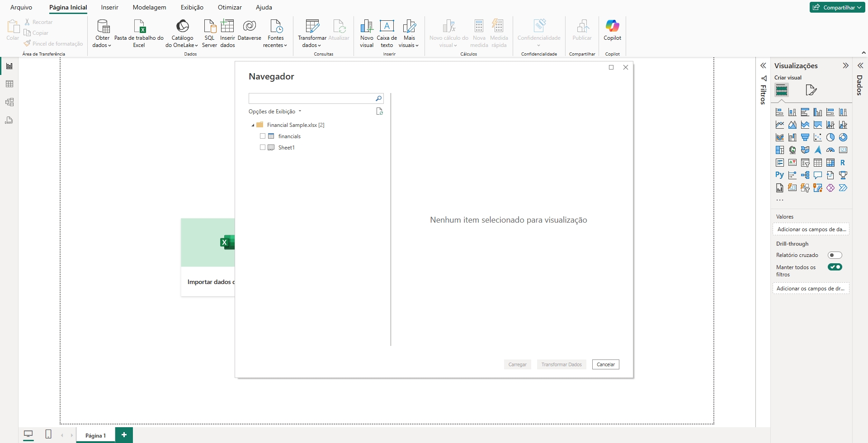Viewport: 868px width, 443px height.
Task: Collapse Visualizações pane chevron
Action: coord(845,66)
